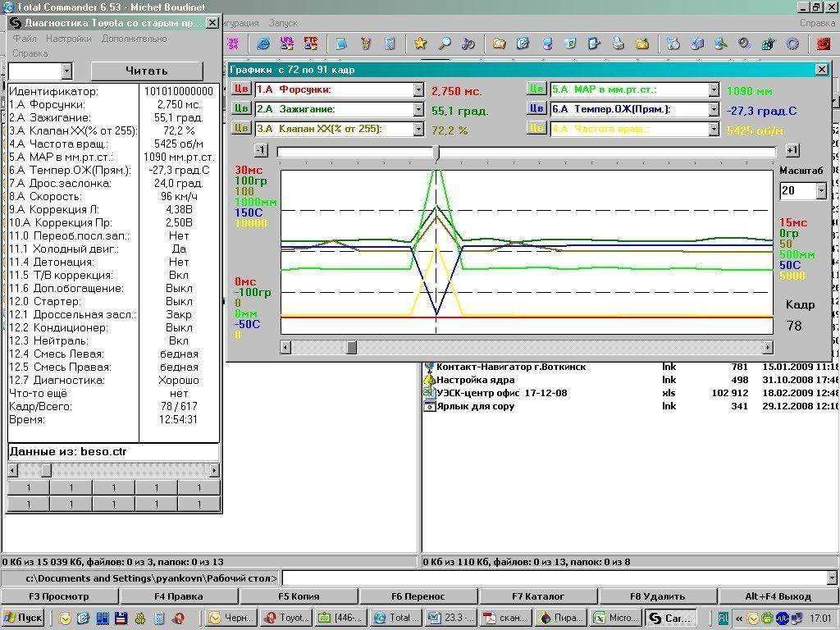Click the gear icon in toolbar
This screenshot has width=840, height=630.
tap(792, 43)
